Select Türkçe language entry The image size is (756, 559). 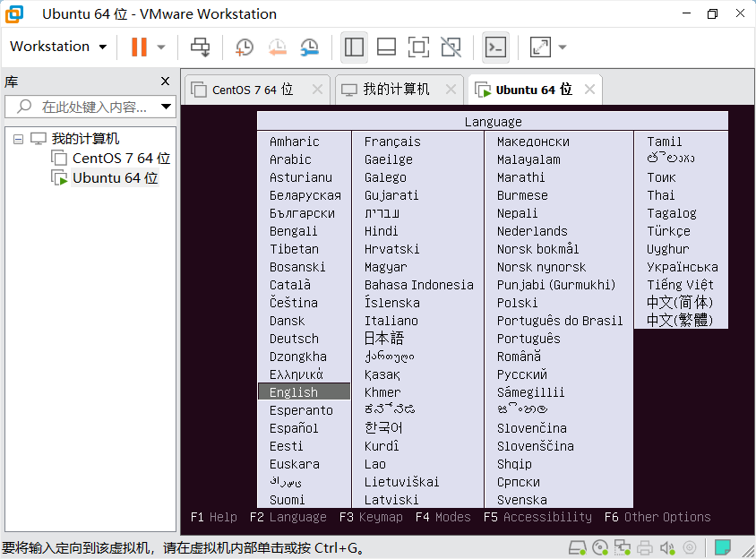click(669, 231)
